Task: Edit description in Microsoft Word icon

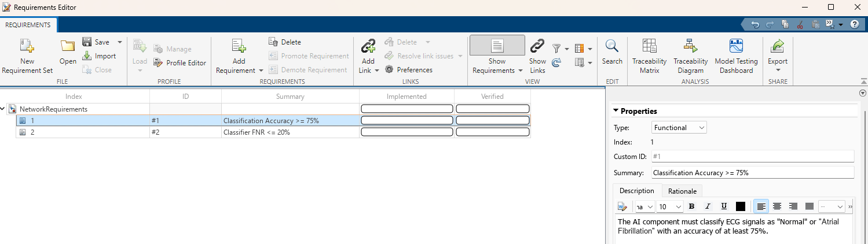Action: [622, 206]
